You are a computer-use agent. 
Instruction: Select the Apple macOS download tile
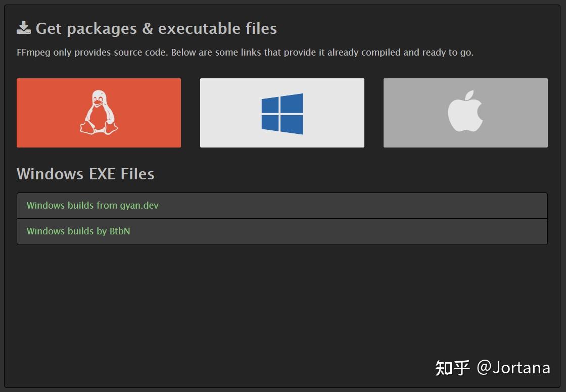[x=465, y=113]
